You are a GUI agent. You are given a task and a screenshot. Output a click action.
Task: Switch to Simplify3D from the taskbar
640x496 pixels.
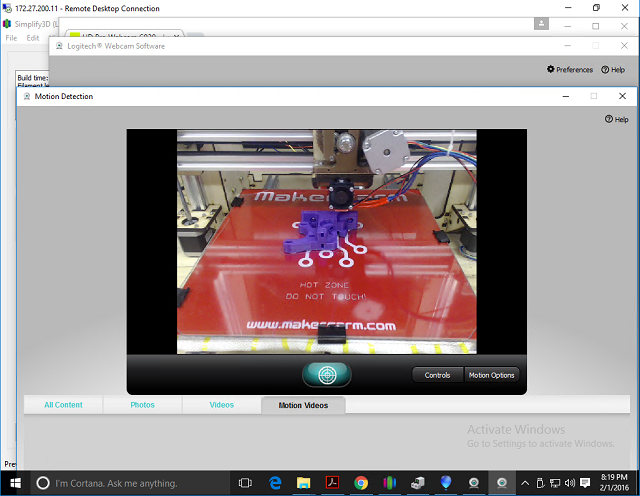(389, 483)
